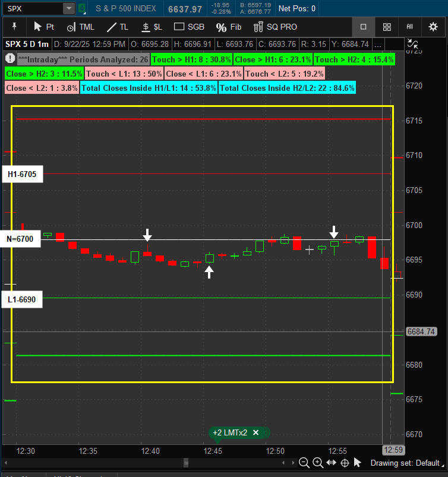Expand the SPX symbol dropdown
The width and height of the screenshot is (448, 477).
pyautogui.click(x=69, y=8)
